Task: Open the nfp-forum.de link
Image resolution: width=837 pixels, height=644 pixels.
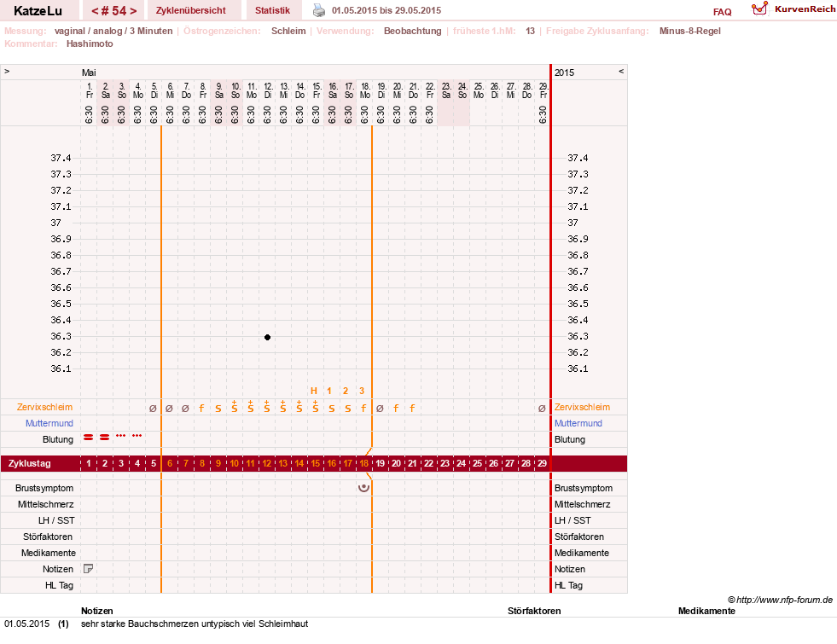Action: click(781, 600)
